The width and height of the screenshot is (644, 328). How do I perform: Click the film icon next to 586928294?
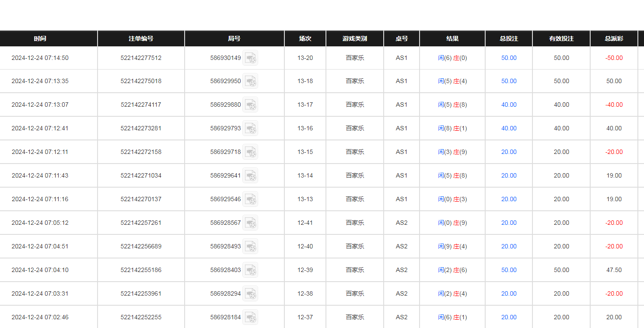point(250,293)
